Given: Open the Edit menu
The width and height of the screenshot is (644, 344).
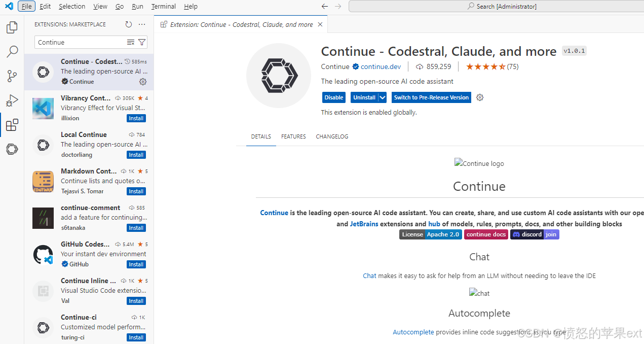Looking at the screenshot, I should [45, 6].
